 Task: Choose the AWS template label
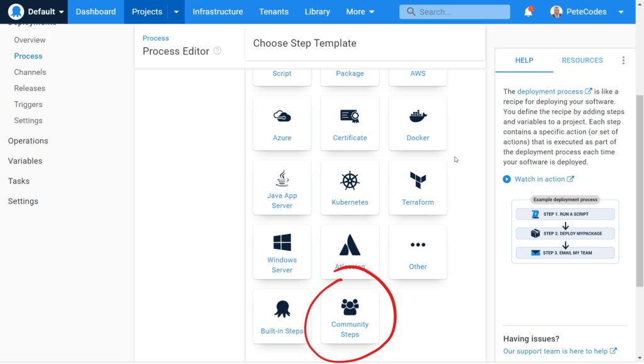[418, 74]
